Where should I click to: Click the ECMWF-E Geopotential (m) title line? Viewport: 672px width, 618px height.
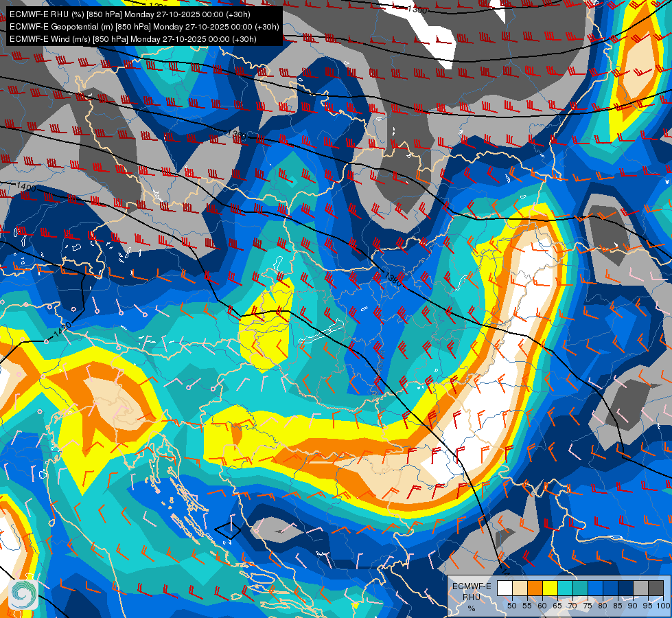[x=144, y=27]
